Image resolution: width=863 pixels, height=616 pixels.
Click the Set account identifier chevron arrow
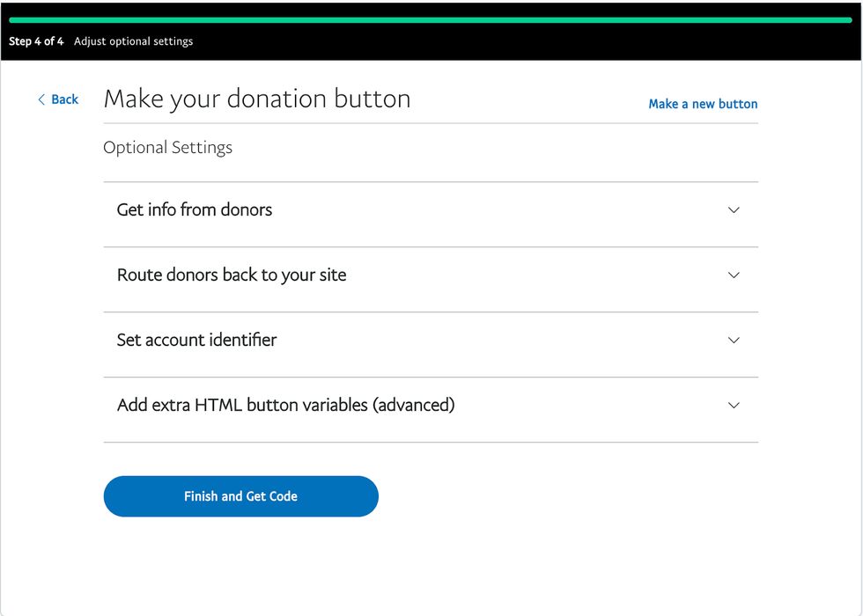click(734, 341)
